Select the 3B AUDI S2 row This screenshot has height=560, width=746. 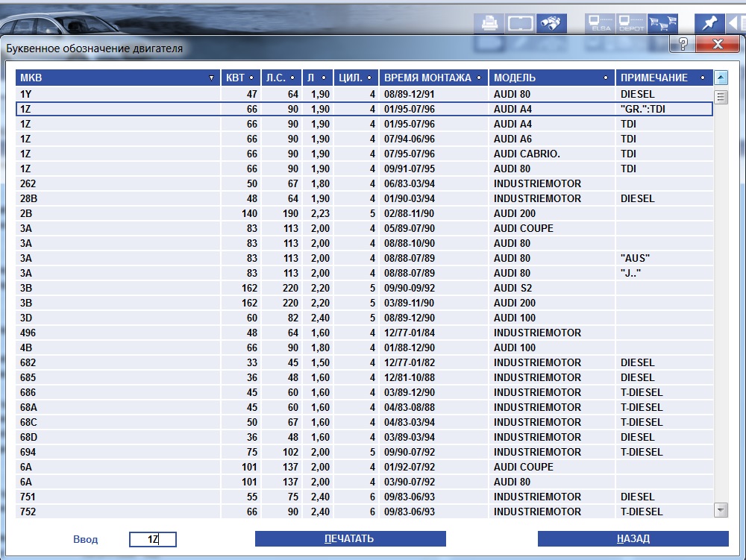click(364, 288)
